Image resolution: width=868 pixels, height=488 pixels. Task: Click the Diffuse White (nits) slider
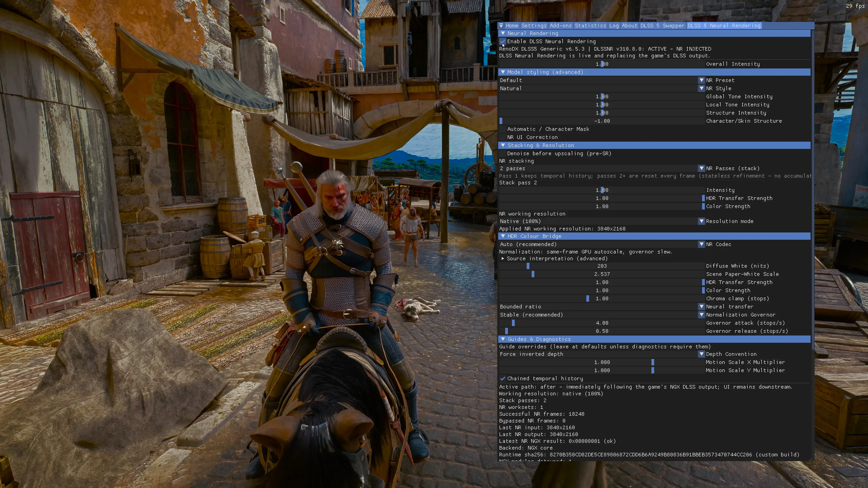click(x=602, y=266)
